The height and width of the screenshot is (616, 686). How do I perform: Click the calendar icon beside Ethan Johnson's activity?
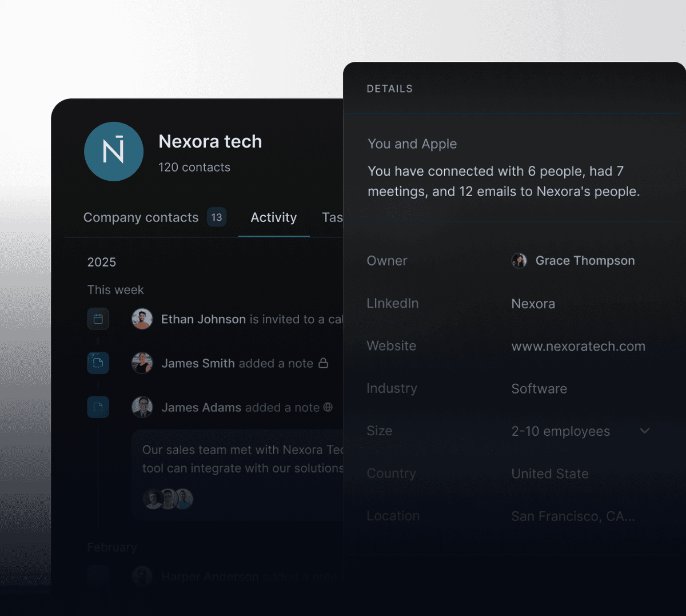[x=98, y=319]
